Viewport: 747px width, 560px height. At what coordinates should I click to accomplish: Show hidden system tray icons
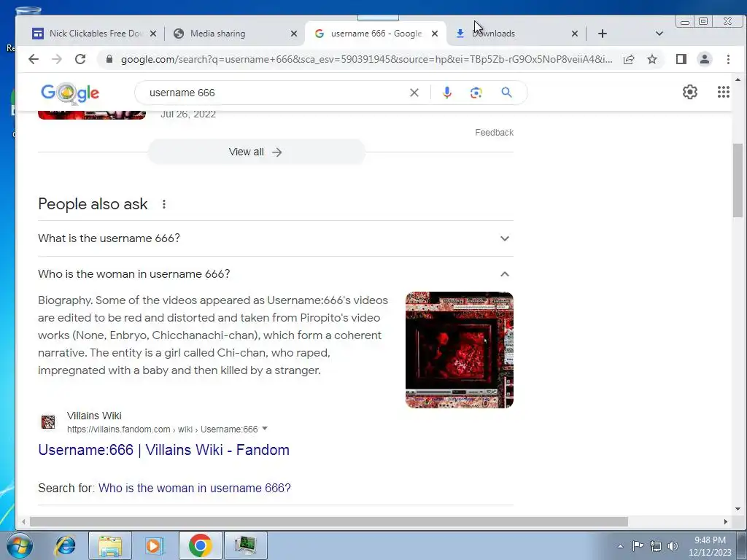620,546
